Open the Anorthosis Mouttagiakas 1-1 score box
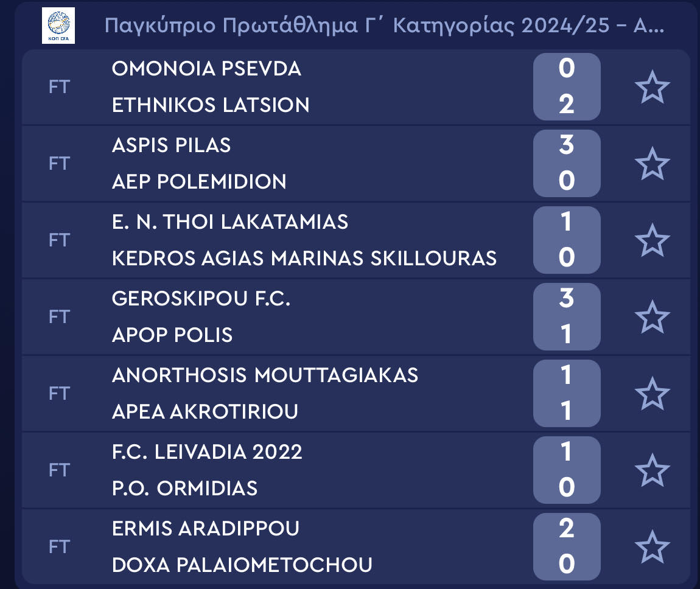The height and width of the screenshot is (589, 700). pos(567,393)
